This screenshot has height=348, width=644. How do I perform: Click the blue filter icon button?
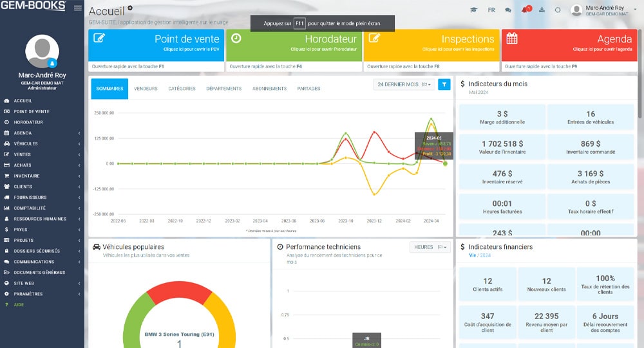(444, 84)
